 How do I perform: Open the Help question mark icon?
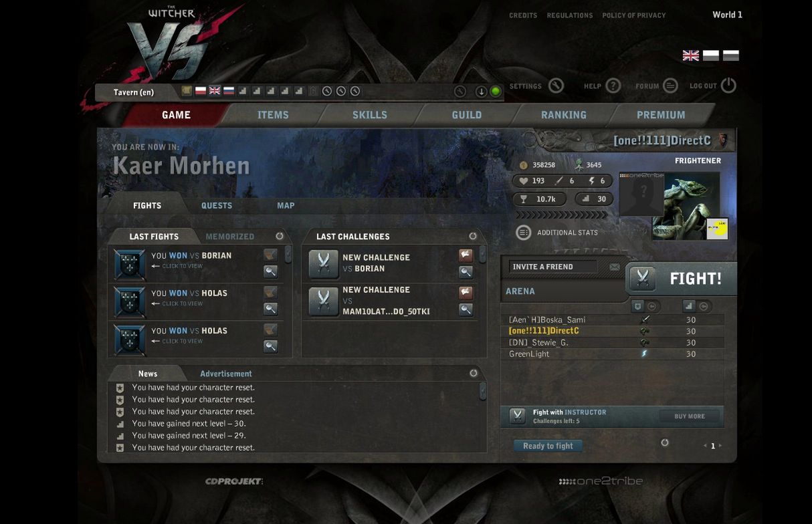(x=613, y=86)
